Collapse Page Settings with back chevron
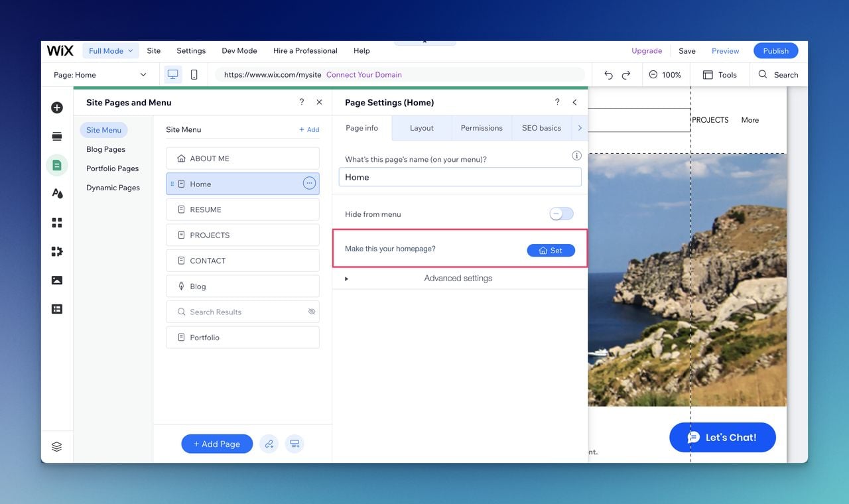 (574, 102)
